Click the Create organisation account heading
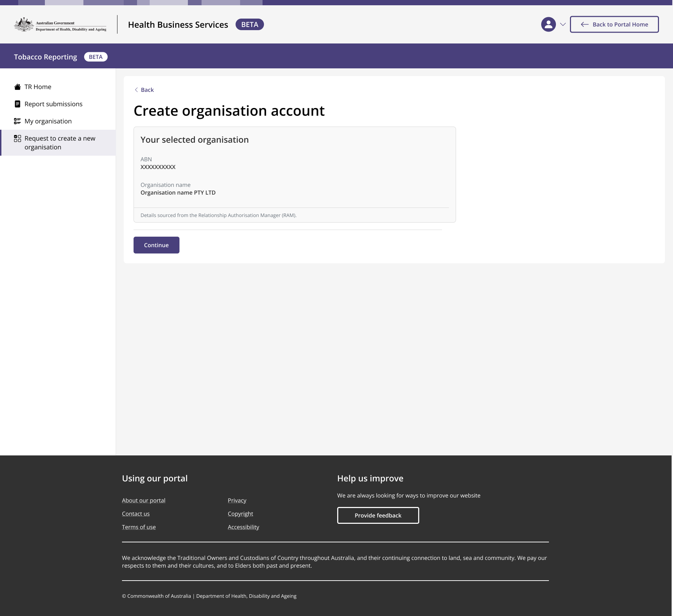Image resolution: width=673 pixels, height=616 pixels. pyautogui.click(x=229, y=111)
